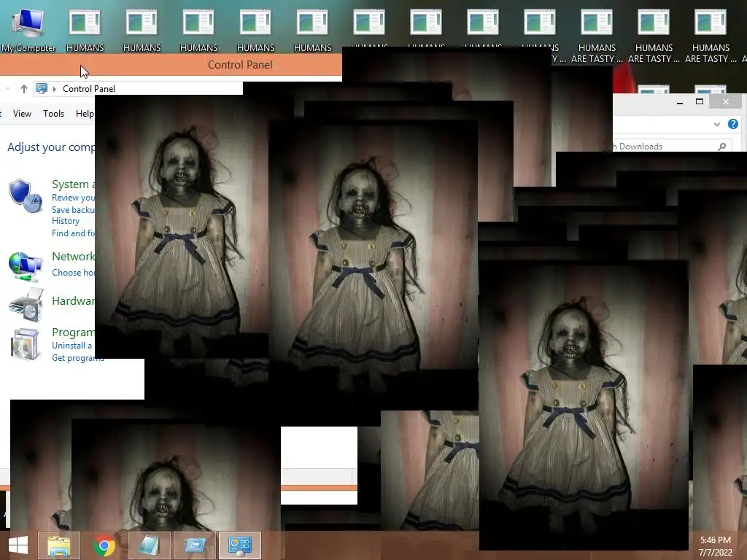Click the Control Panel window title bar
The image size is (747, 560).
tap(171, 65)
